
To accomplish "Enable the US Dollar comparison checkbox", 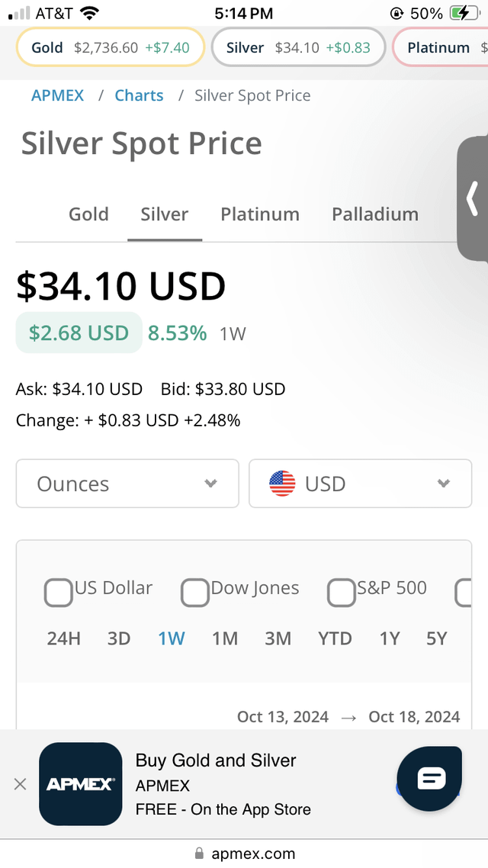I will point(58,593).
